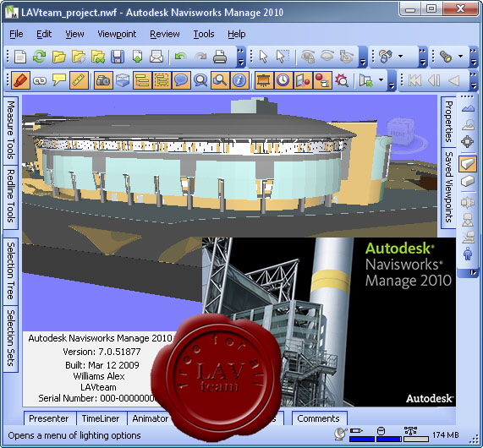Choose the Select arrow tool
This screenshot has height=448, width=483.
click(x=263, y=57)
